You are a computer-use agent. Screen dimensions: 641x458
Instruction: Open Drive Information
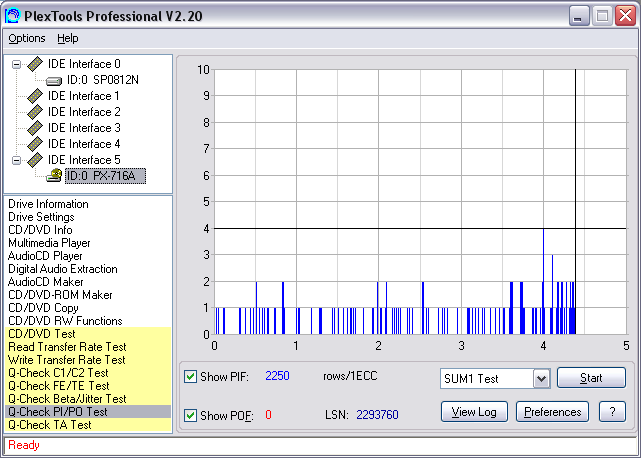tap(48, 204)
